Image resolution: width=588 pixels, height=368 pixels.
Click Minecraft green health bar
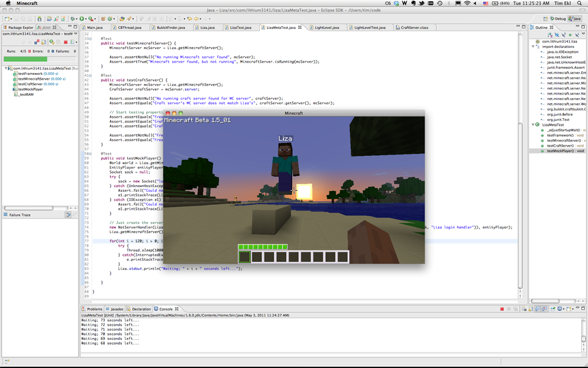click(x=263, y=247)
